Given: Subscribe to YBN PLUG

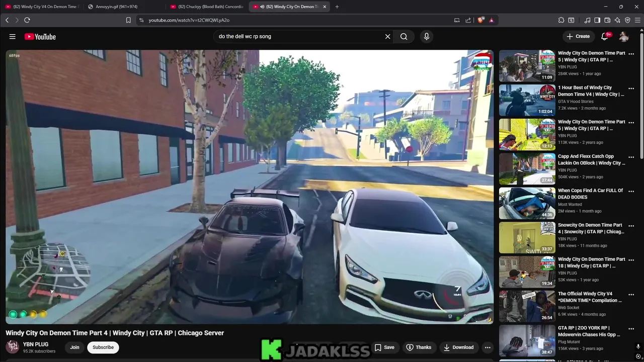Looking at the screenshot, I should [103, 347].
